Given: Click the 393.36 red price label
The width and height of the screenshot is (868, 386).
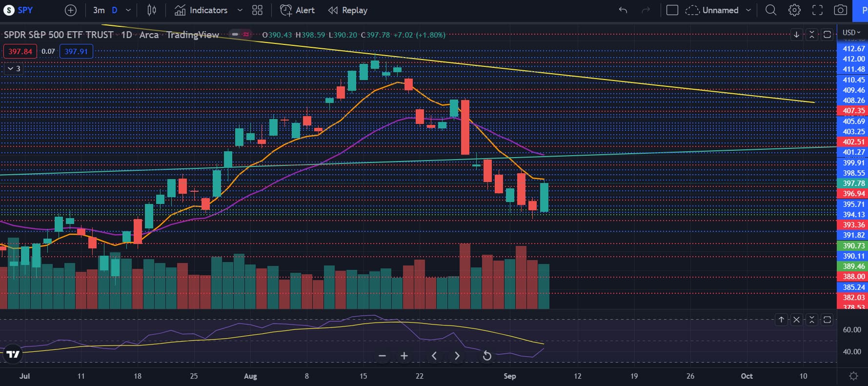Looking at the screenshot, I should click(x=853, y=225).
